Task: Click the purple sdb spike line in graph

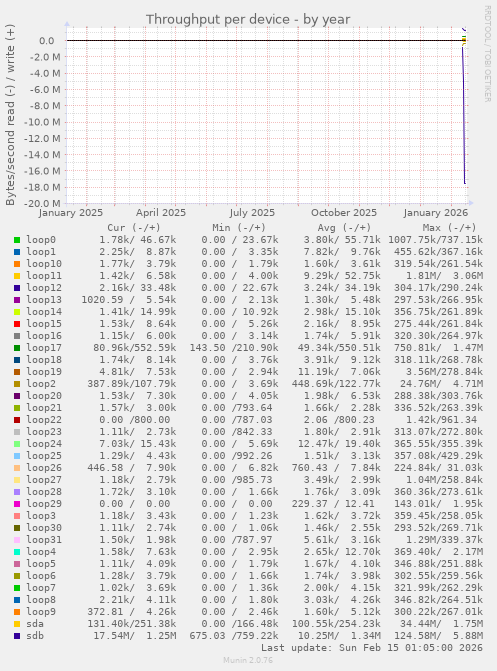Action: pos(464,116)
